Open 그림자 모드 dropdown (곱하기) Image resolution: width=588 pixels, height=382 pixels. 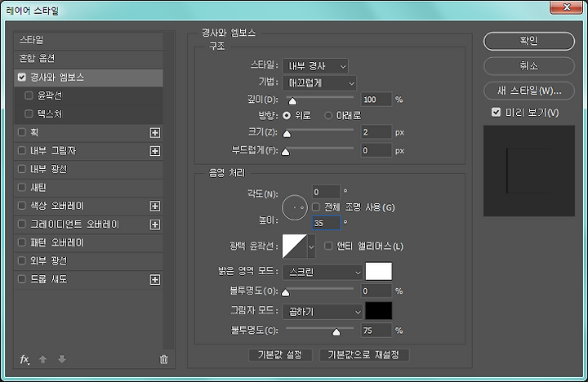coord(322,312)
